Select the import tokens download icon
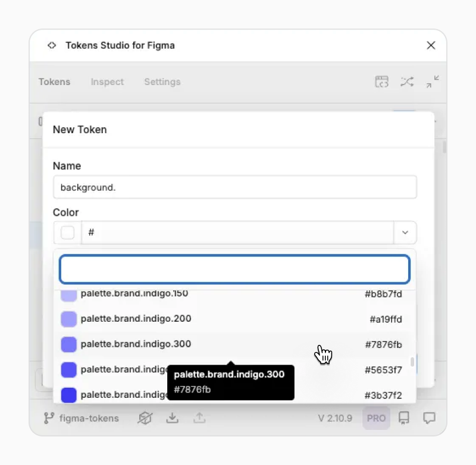 [x=173, y=418]
